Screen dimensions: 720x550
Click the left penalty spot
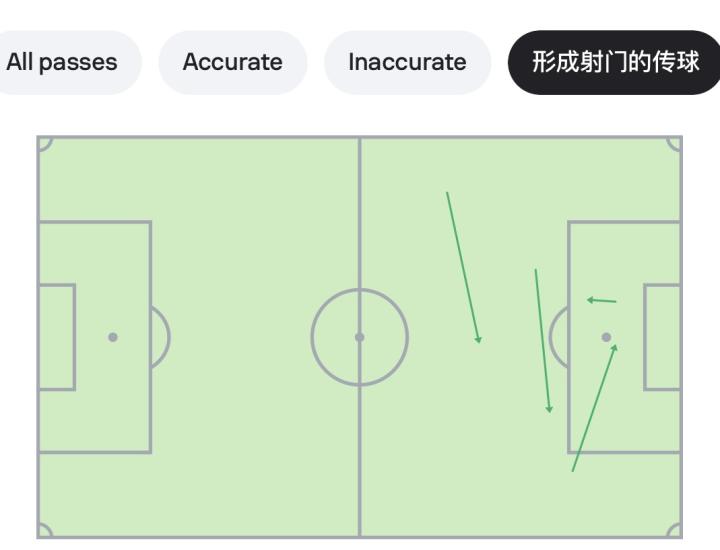click(113, 337)
